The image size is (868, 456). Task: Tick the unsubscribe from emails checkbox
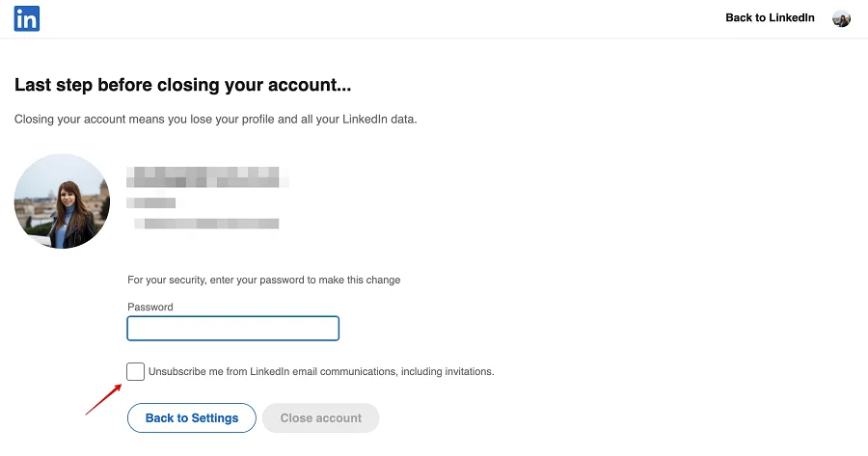(136, 371)
